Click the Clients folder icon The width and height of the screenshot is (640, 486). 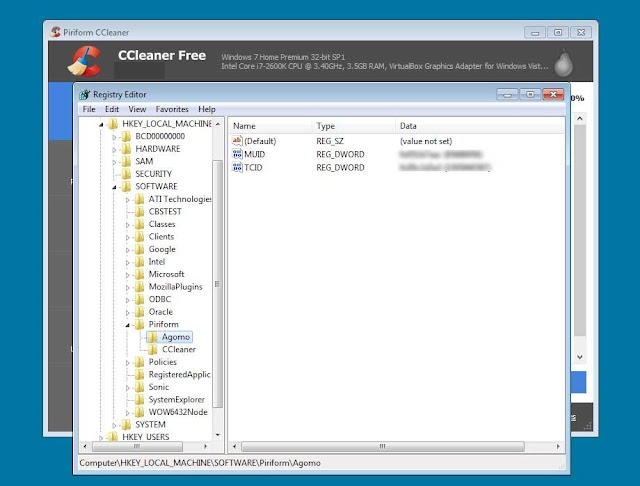140,237
